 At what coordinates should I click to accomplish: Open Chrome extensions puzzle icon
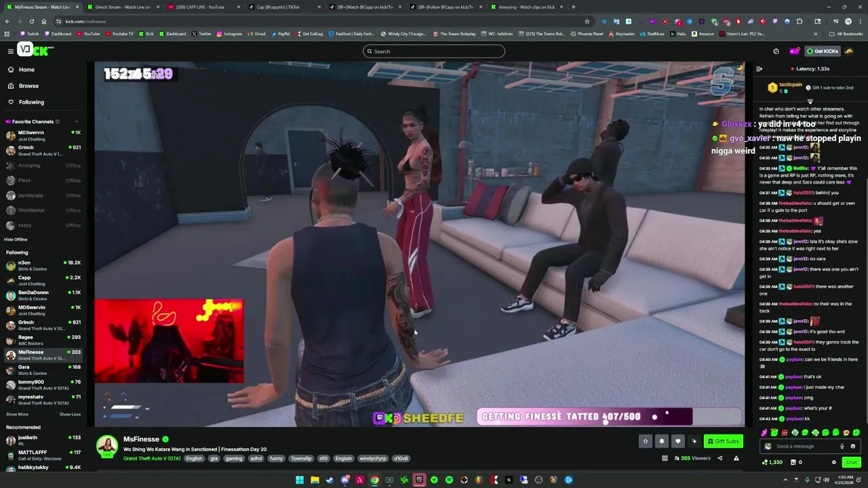(800, 21)
